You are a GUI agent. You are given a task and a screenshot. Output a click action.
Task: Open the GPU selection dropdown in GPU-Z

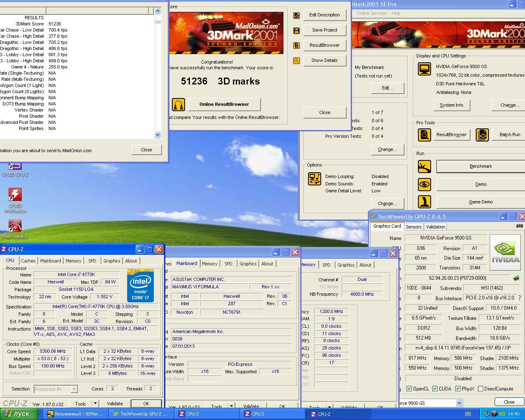coord(459,403)
